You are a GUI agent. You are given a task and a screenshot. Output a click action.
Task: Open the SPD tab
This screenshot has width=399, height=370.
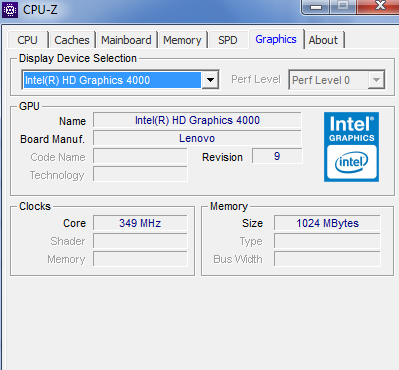[228, 40]
